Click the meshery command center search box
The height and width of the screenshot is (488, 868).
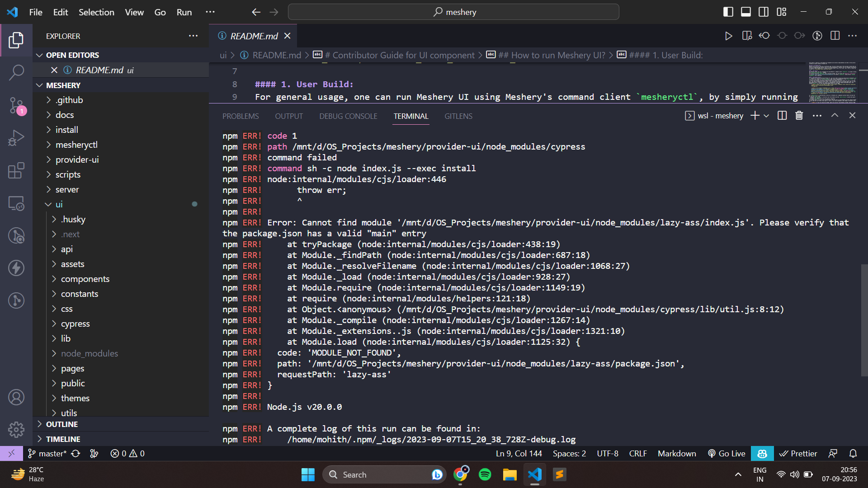(x=453, y=12)
